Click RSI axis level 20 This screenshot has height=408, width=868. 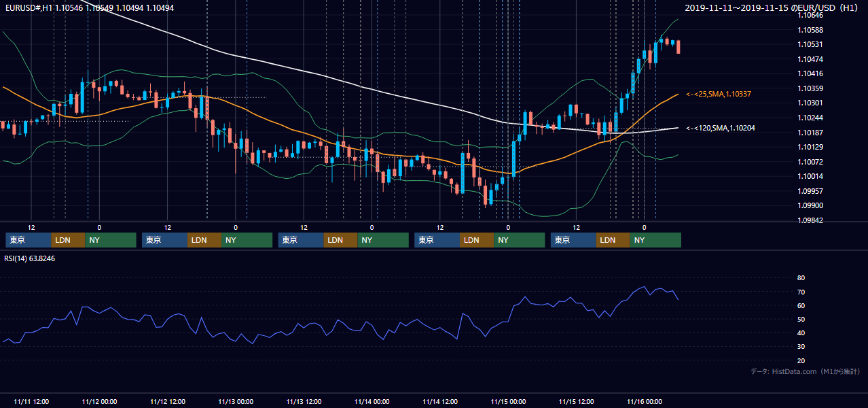click(x=801, y=360)
